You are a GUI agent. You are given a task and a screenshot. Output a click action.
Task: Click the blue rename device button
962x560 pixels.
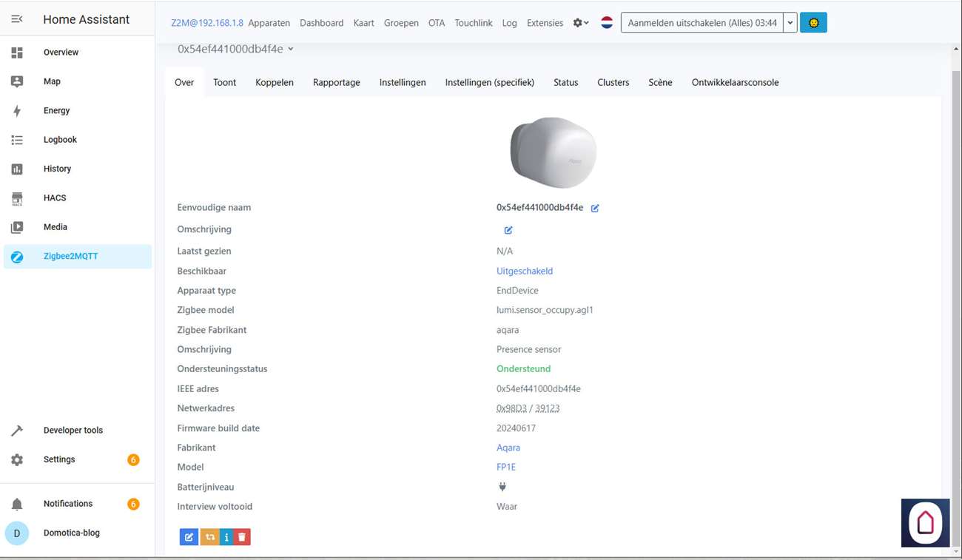point(189,537)
